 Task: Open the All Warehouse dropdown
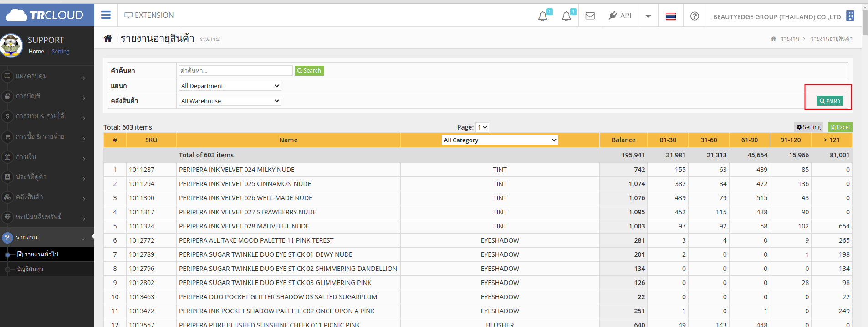230,101
